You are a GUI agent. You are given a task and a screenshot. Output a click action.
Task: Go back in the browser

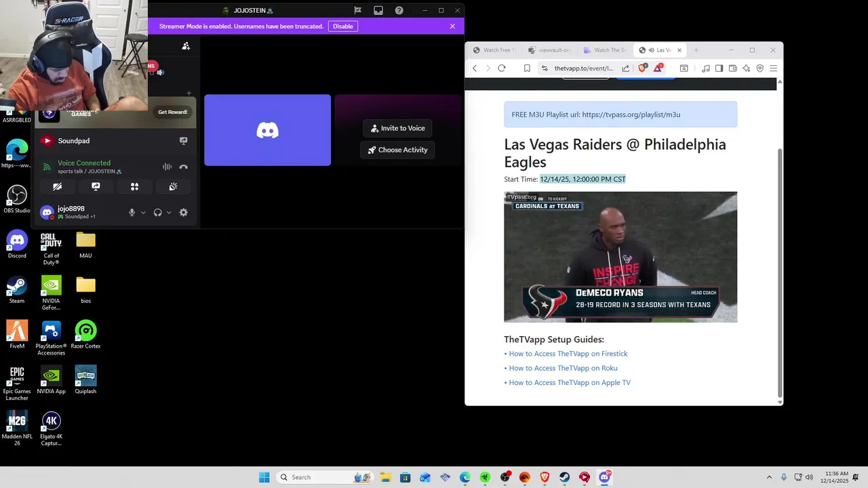pos(475,68)
